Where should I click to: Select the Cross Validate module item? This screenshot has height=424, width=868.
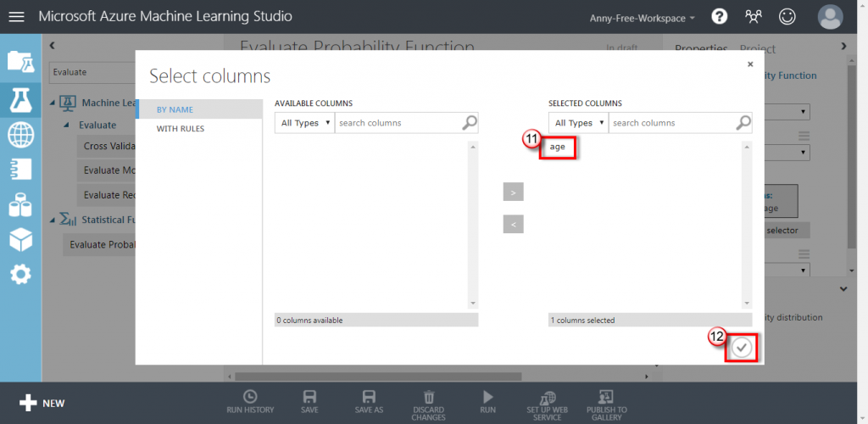pos(107,146)
